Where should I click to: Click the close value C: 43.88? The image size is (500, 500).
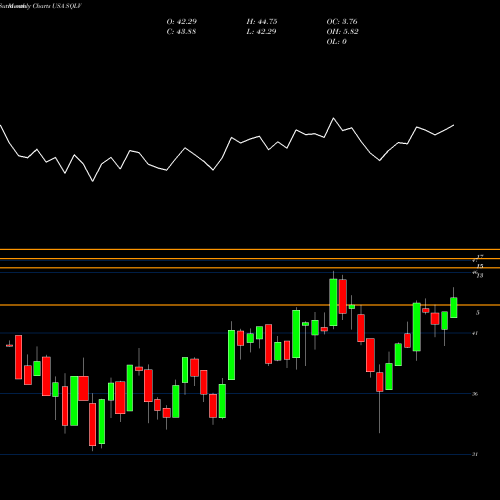coord(181,32)
